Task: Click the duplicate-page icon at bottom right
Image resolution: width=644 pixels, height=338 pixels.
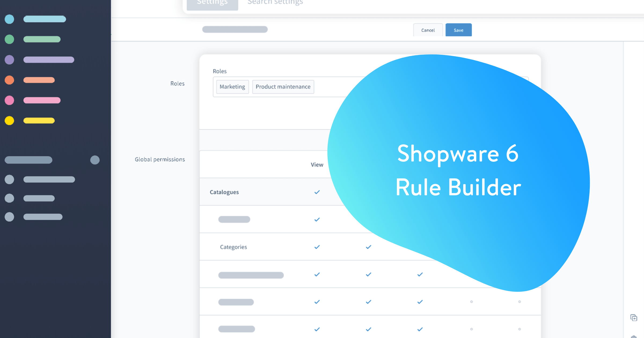Action: pyautogui.click(x=634, y=318)
